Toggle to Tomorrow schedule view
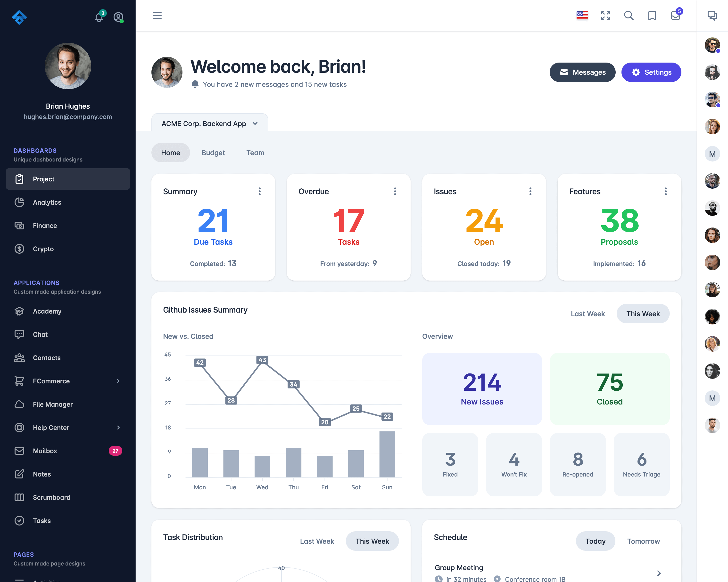Image resolution: width=728 pixels, height=582 pixels. (x=644, y=541)
